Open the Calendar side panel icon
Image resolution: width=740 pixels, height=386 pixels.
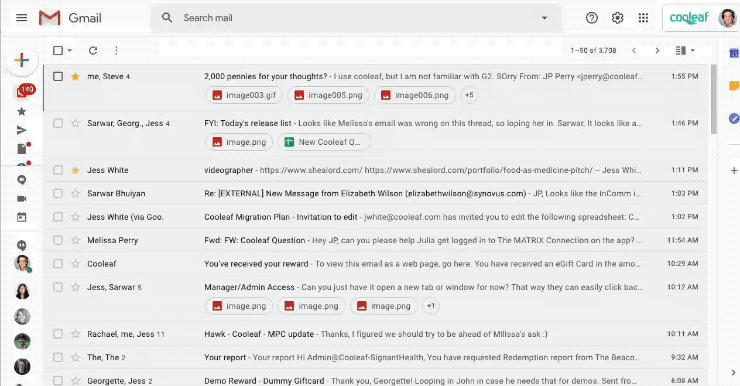(x=734, y=53)
